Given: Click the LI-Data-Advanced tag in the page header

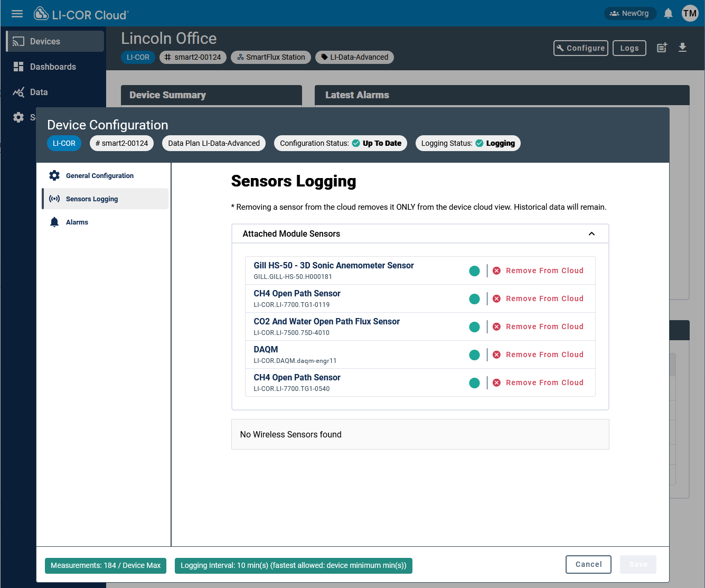Looking at the screenshot, I should 354,57.
